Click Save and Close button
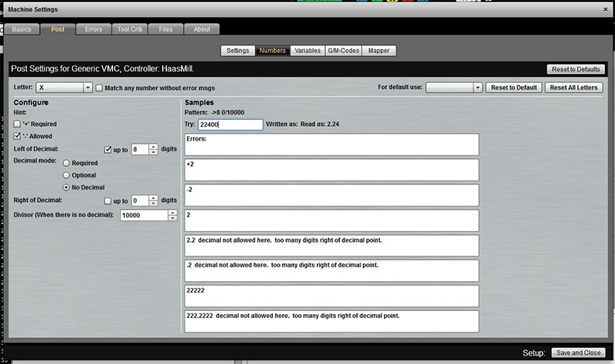Image resolution: width=615 pixels, height=364 pixels. (578, 352)
